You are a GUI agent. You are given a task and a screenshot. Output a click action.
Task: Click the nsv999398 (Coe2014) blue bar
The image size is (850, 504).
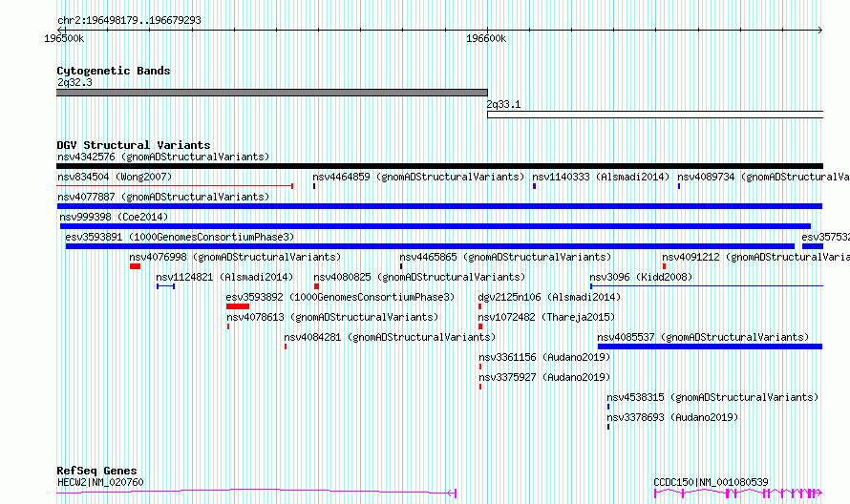tap(436, 226)
